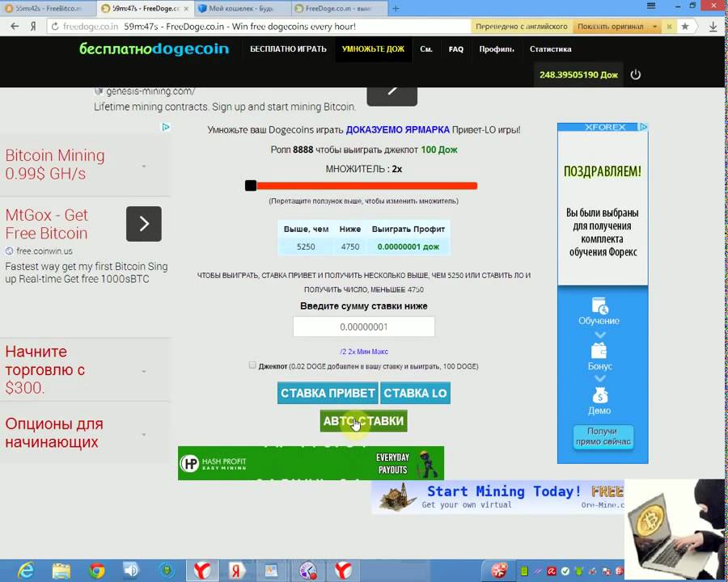This screenshot has height=582, width=728.
Task: Click the СТАВКА LO button
Action: (415, 393)
